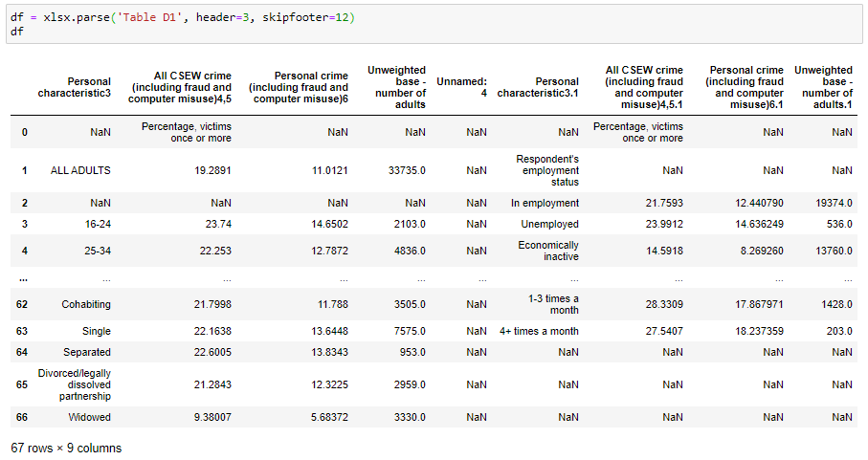The image size is (868, 460).
Task: Click the "Respondent's employment status" cell
Action: [x=547, y=170]
